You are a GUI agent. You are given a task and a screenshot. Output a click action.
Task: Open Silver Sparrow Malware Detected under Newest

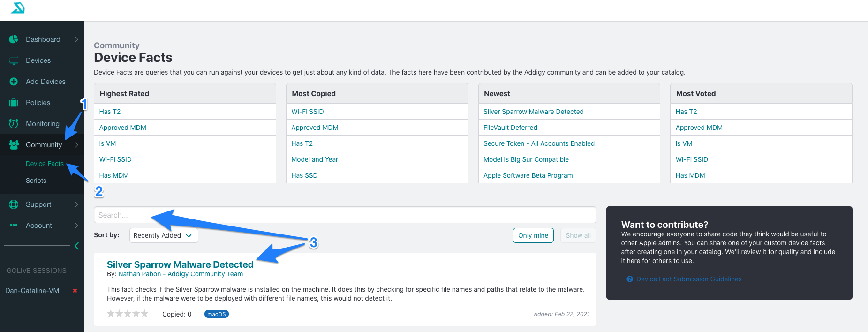534,112
